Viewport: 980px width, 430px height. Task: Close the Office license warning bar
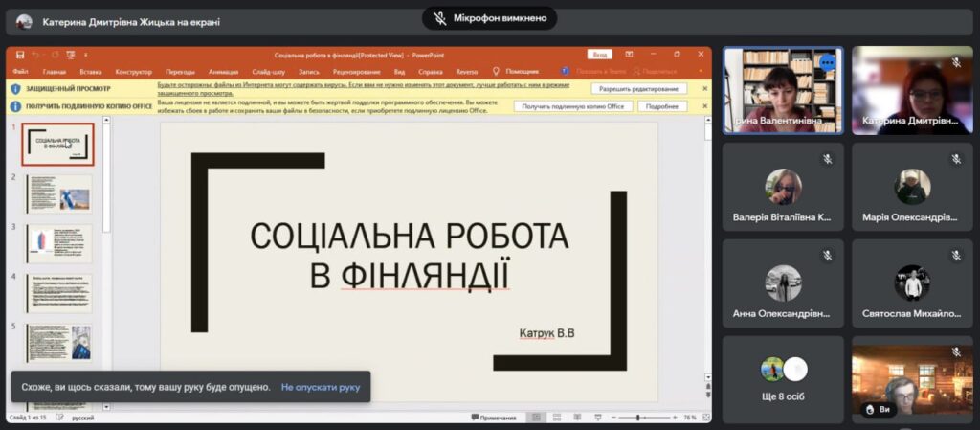coord(704,106)
